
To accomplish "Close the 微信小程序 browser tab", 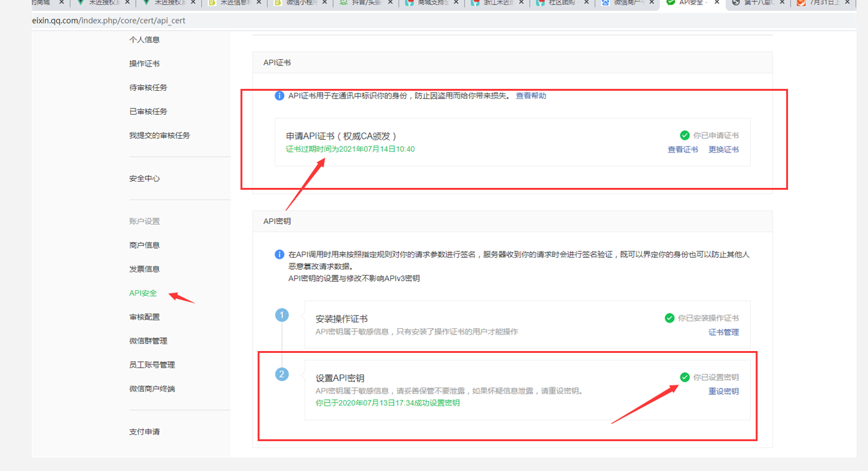I will point(324,3).
